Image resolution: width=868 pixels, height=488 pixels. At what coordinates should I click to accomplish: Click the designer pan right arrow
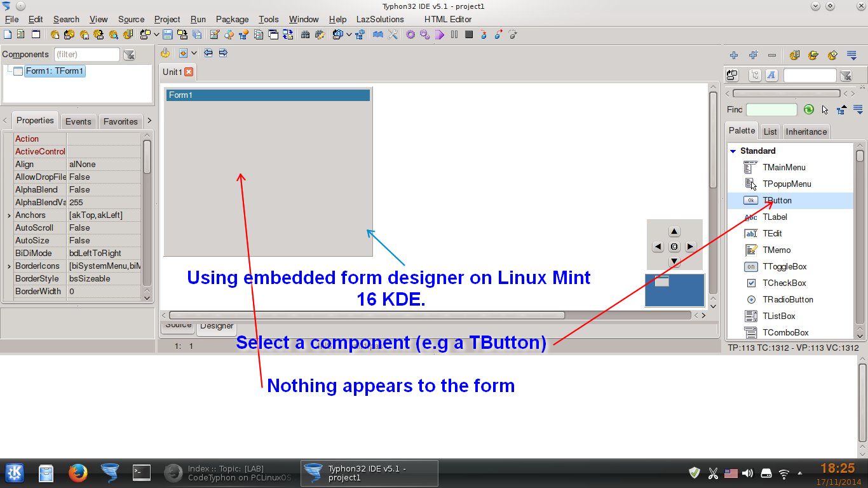tap(690, 247)
